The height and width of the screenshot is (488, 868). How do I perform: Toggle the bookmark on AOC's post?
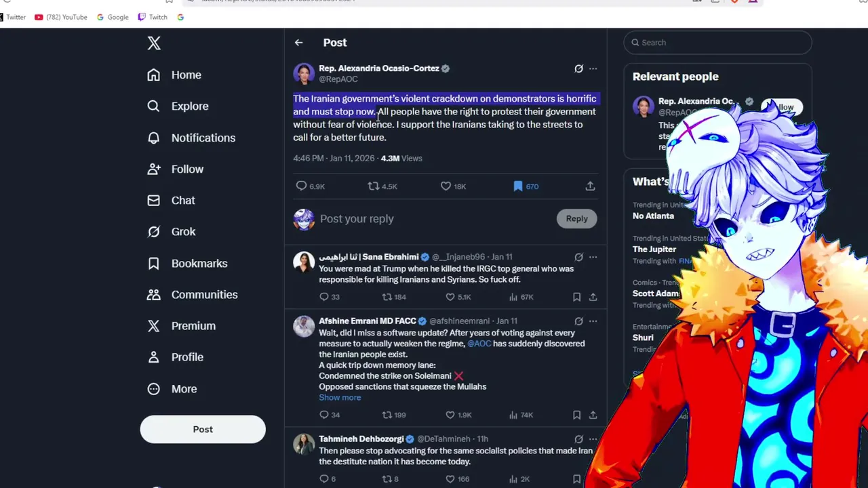tap(518, 186)
